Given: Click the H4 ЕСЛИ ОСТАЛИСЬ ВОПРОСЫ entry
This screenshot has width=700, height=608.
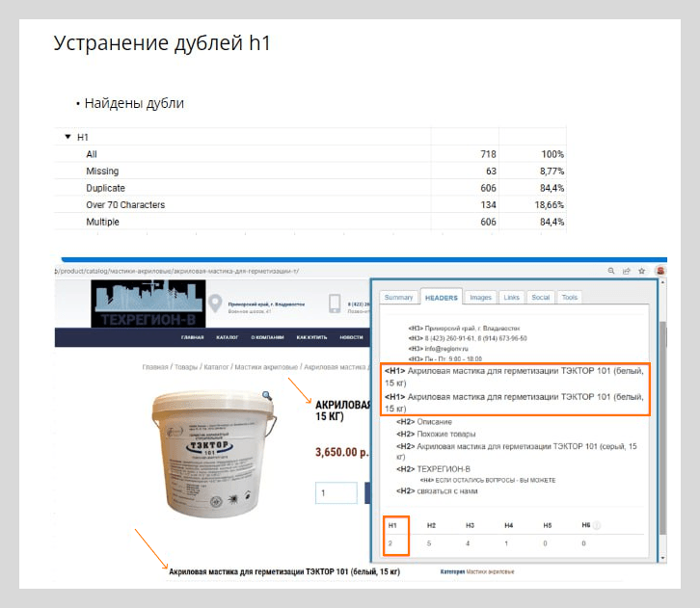Looking at the screenshot, I should coord(488,480).
